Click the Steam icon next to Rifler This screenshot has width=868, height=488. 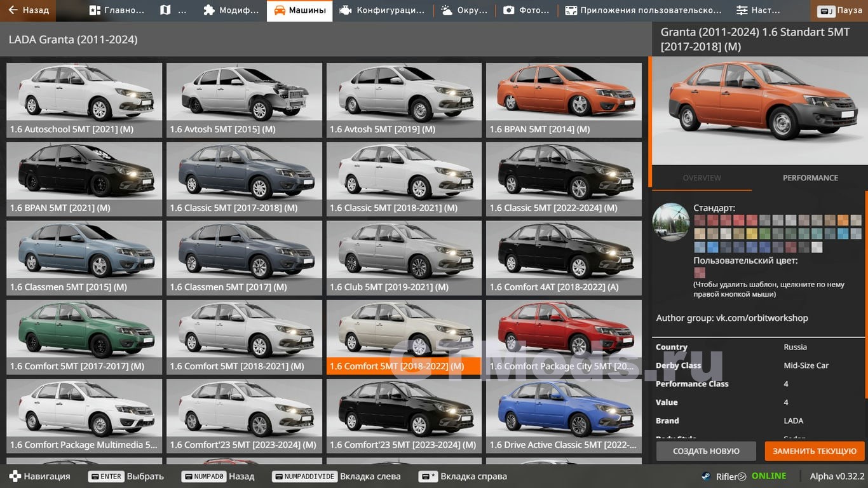click(706, 477)
